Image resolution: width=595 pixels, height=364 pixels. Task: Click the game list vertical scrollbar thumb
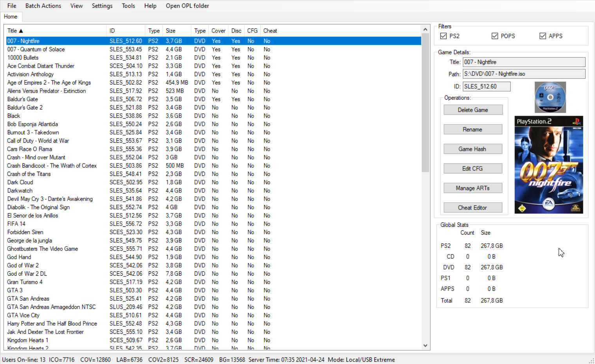(426, 103)
